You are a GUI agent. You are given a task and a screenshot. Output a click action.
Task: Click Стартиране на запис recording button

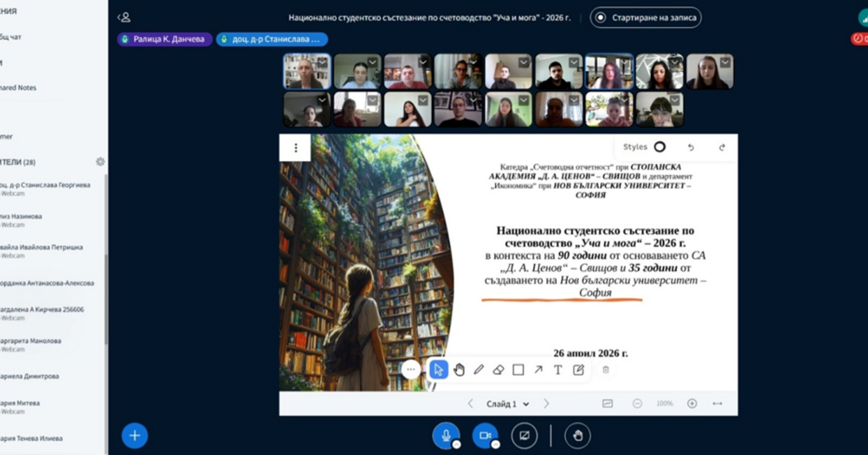coord(645,17)
